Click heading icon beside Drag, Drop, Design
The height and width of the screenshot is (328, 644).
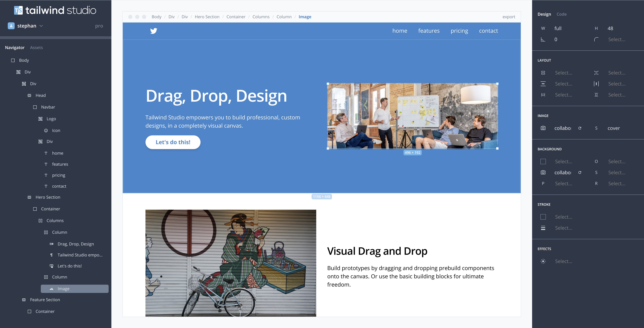51,244
